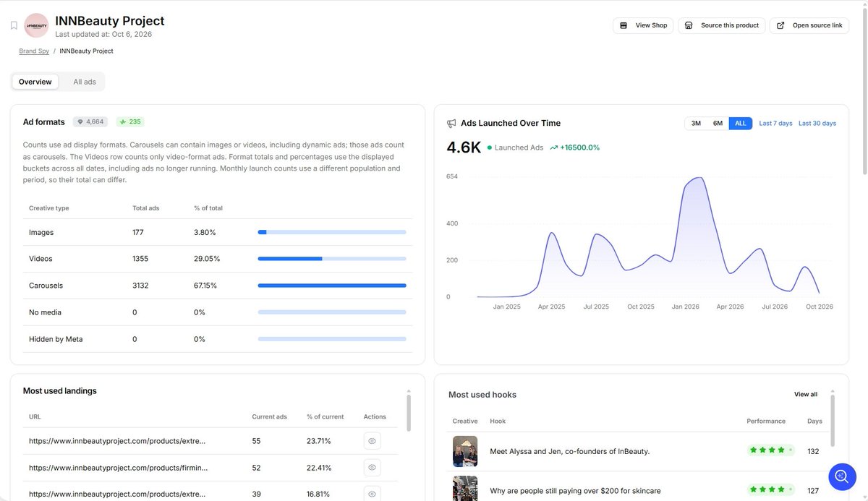
Task: Click the 4,664 total ads badge
Action: point(90,122)
